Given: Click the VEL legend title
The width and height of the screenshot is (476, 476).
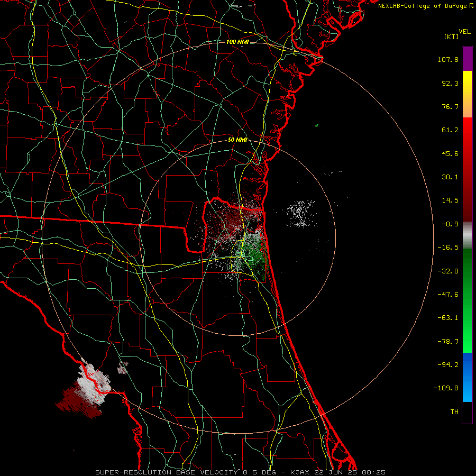Looking at the screenshot, I should 464,32.
